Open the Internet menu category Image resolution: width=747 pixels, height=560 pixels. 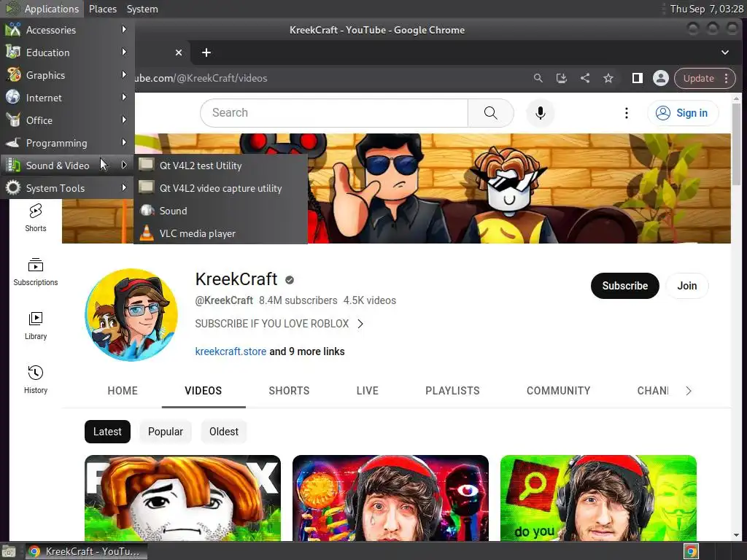pyautogui.click(x=67, y=98)
